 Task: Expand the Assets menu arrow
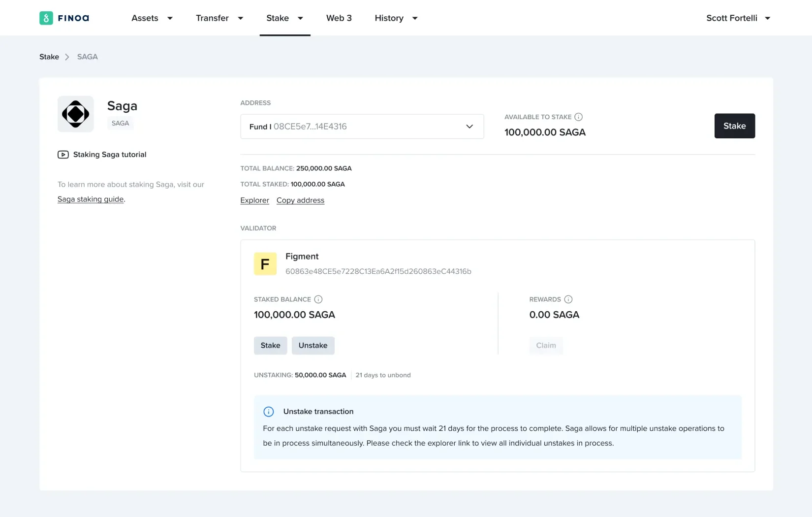point(170,18)
